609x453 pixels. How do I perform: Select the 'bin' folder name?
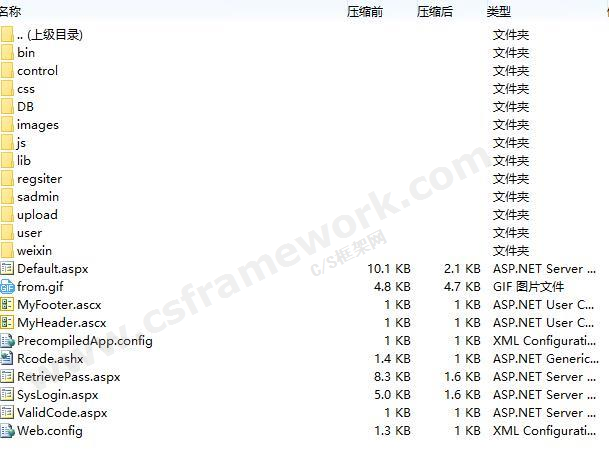pos(26,52)
